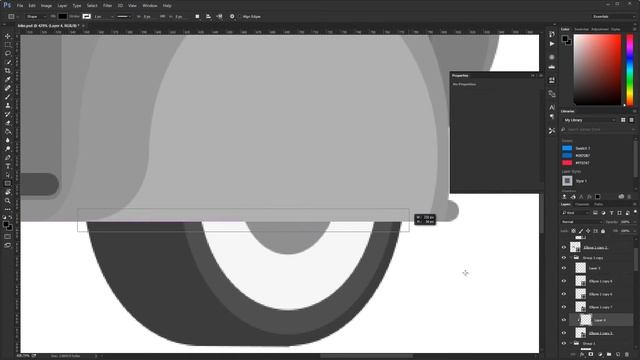
Task: Click the rainbow hue slider
Action: coord(630,70)
